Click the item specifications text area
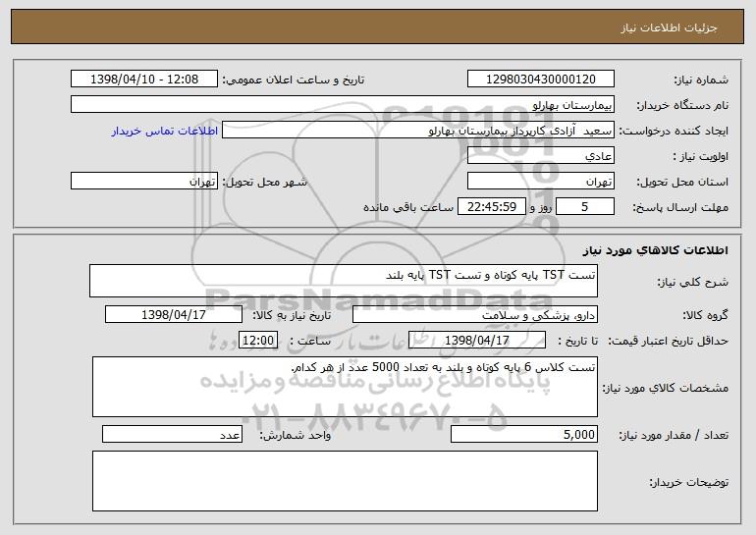The image size is (756, 535). [345, 387]
